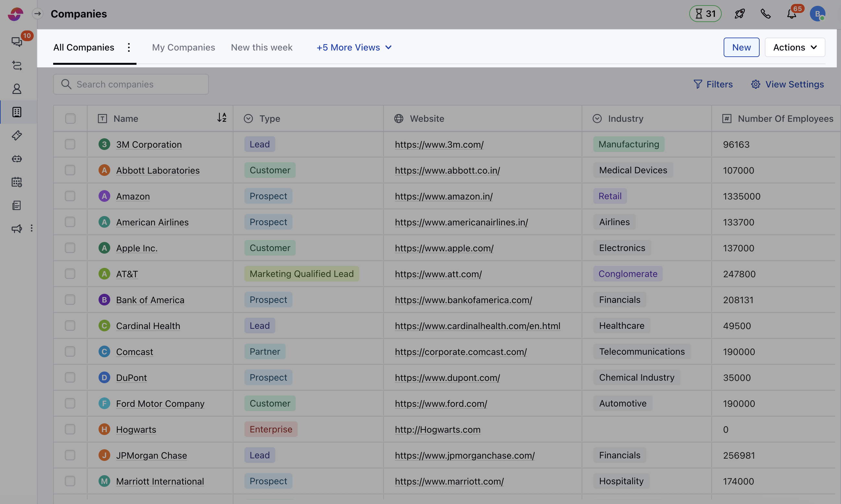Open the tickets icon in the sidebar
The height and width of the screenshot is (504, 841).
[x=16, y=135]
